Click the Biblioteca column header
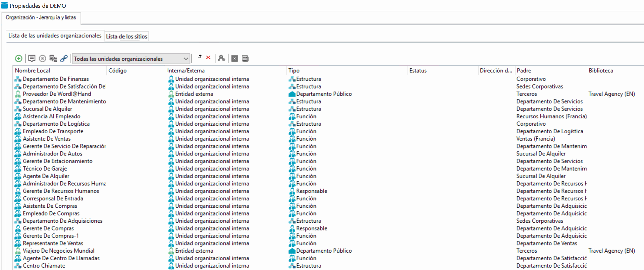The height and width of the screenshot is (270, 644). (615, 71)
